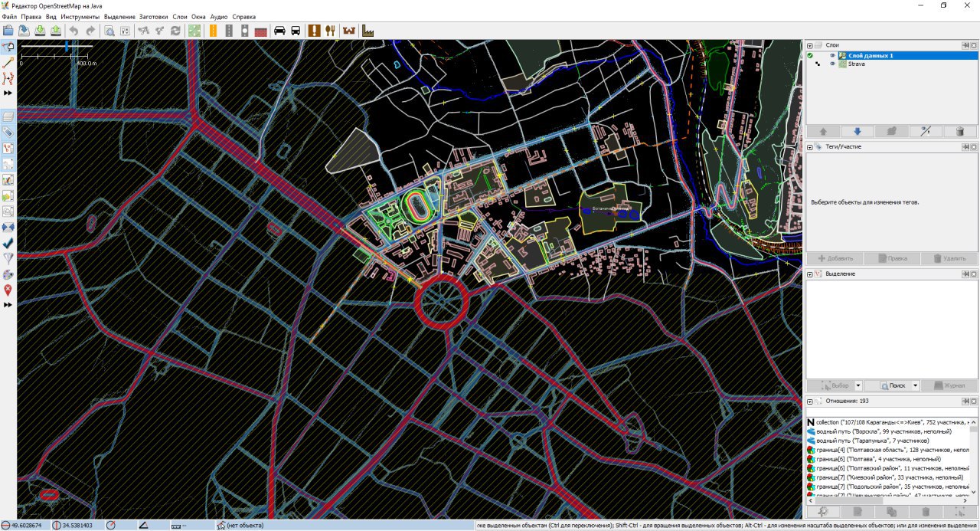
Task: Click the Redo arrow icon
Action: (90, 31)
